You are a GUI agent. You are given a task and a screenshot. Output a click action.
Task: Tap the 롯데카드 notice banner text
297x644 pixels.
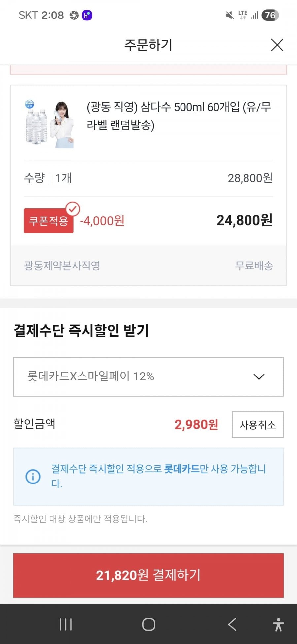coord(158,476)
